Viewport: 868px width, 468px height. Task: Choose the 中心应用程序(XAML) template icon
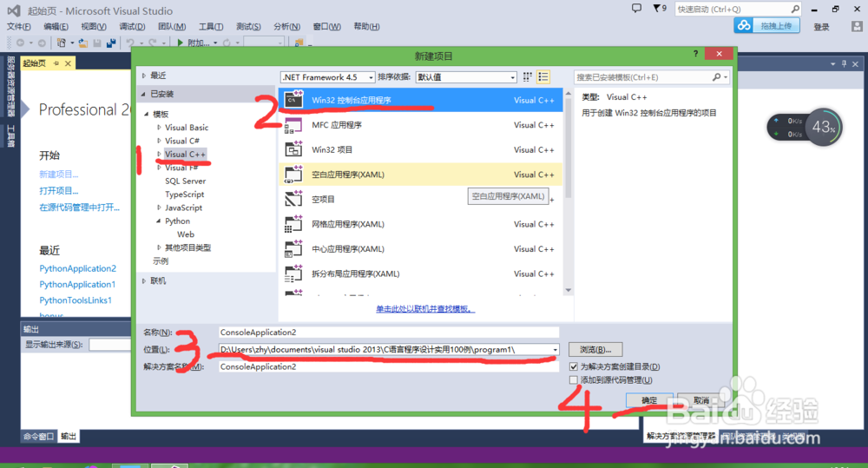click(x=293, y=248)
